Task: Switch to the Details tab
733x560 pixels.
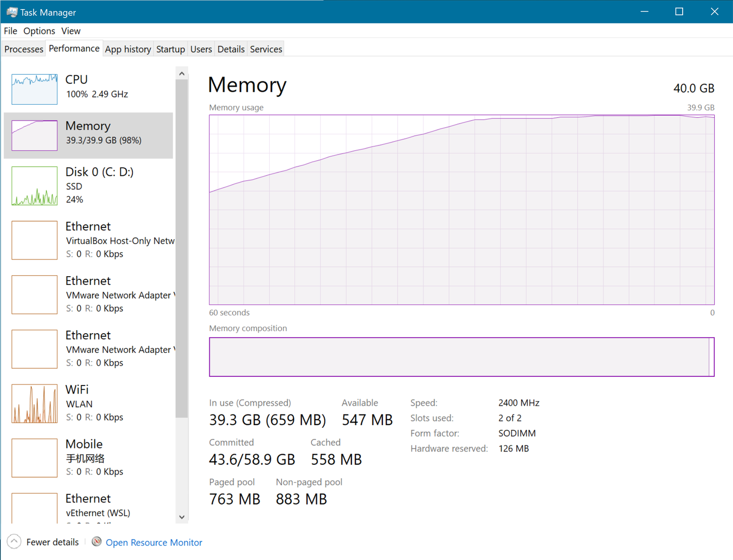Action: point(231,49)
